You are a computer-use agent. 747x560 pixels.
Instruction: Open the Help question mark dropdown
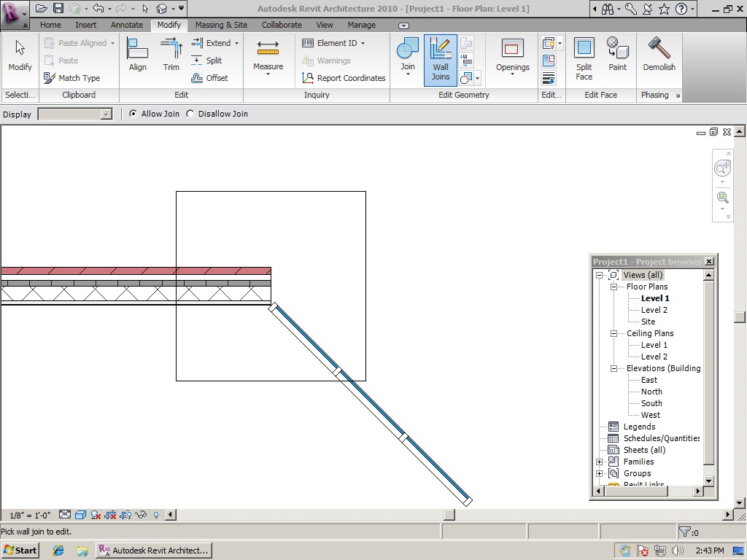[x=693, y=9]
